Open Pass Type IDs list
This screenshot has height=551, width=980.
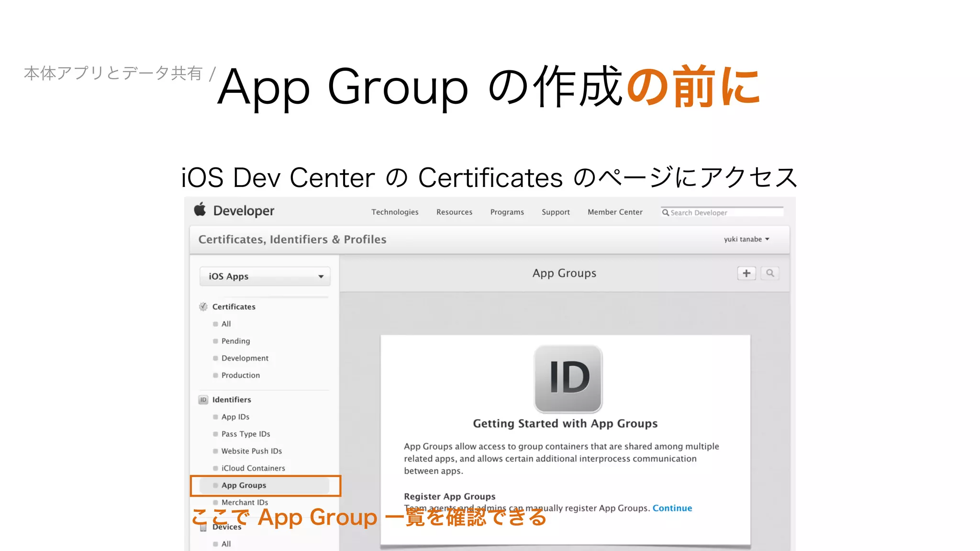[246, 434]
